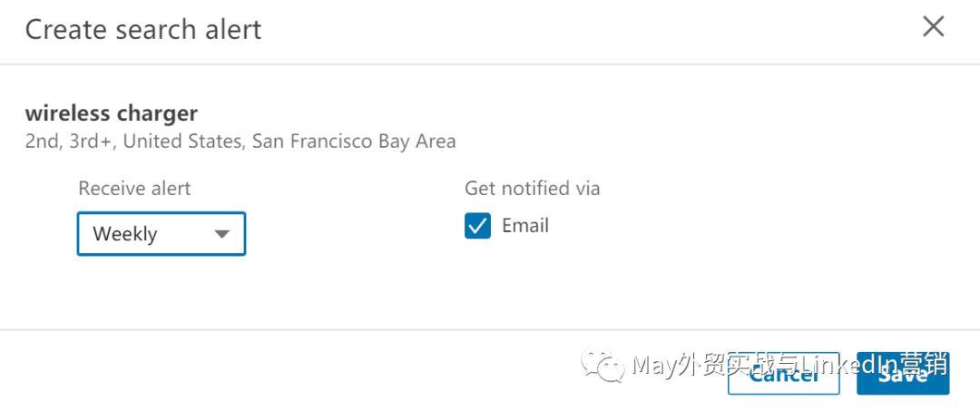Click the Weekly text in selector
The height and width of the screenshot is (411, 980).
125,234
